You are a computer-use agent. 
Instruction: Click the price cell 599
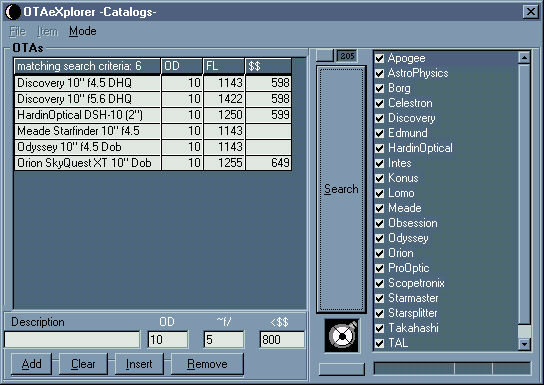click(x=269, y=115)
